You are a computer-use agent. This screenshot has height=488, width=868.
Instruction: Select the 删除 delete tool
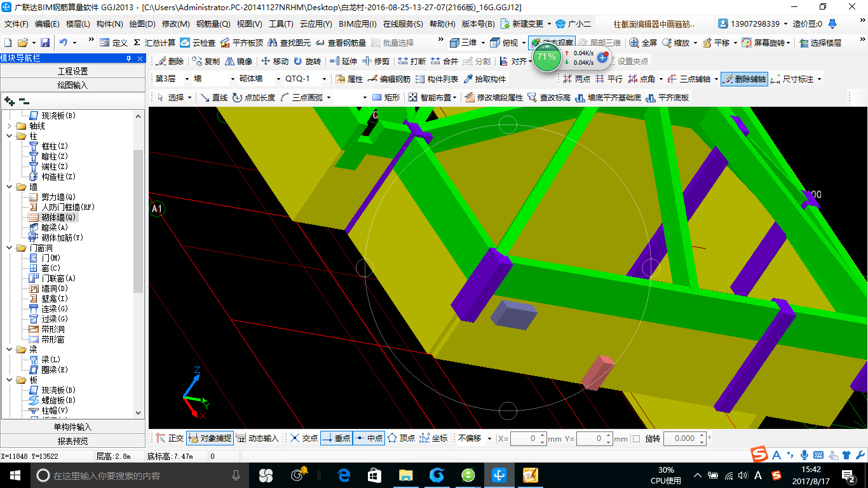coord(170,62)
